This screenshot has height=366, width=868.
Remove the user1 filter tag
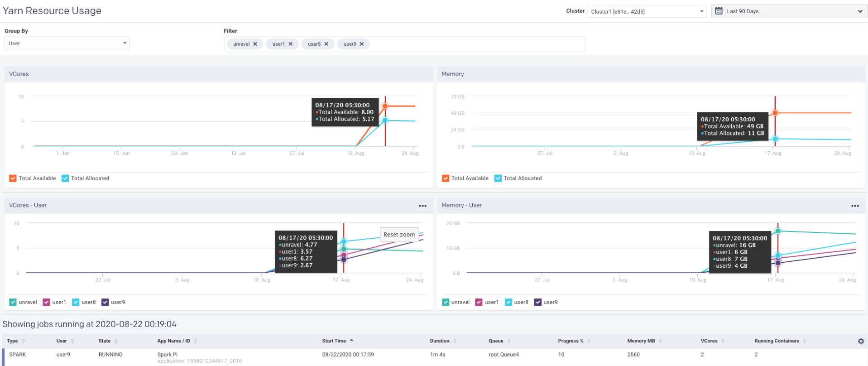291,44
